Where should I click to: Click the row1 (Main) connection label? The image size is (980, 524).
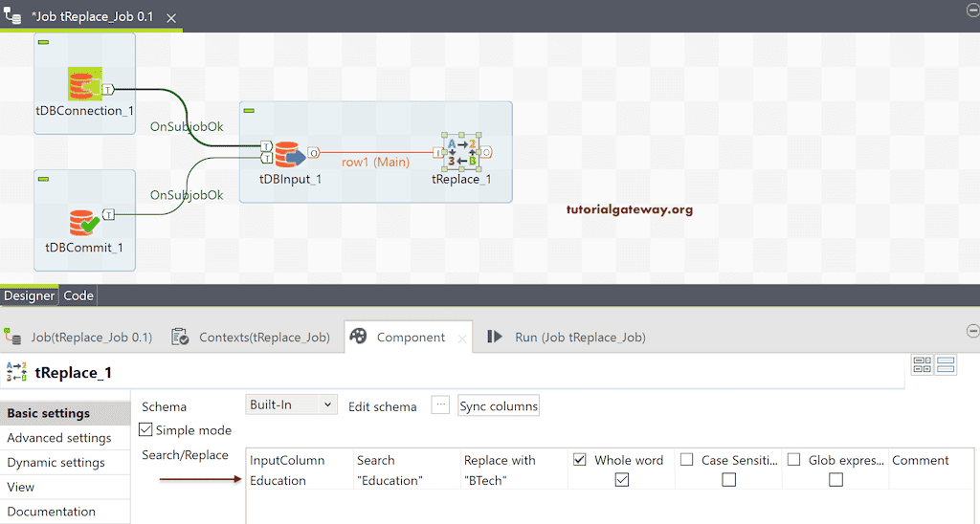pyautogui.click(x=375, y=163)
